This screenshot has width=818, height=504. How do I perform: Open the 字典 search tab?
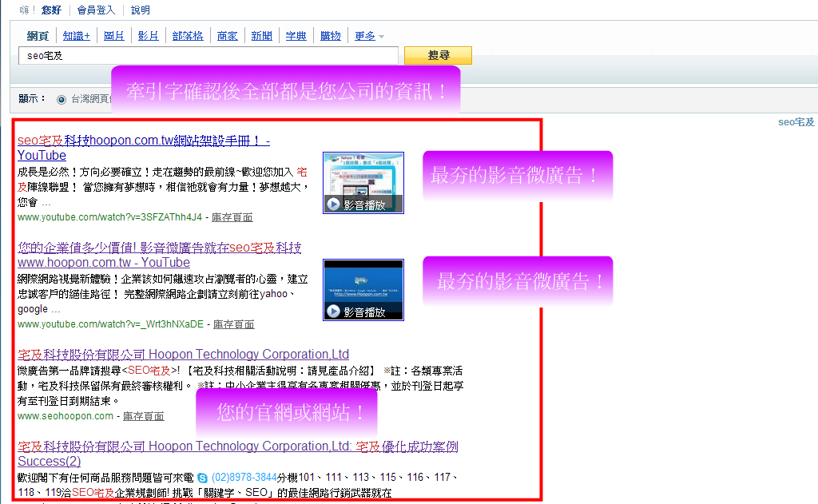tap(296, 36)
